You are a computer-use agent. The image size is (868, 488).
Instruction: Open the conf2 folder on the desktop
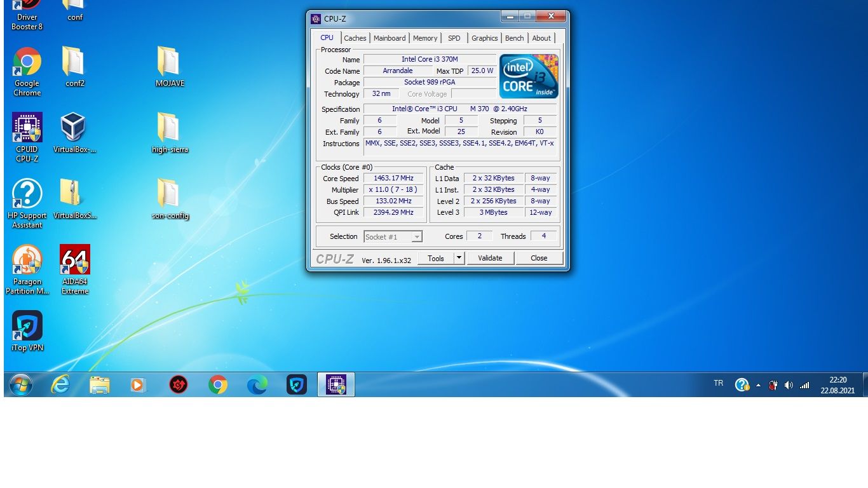[x=75, y=67]
